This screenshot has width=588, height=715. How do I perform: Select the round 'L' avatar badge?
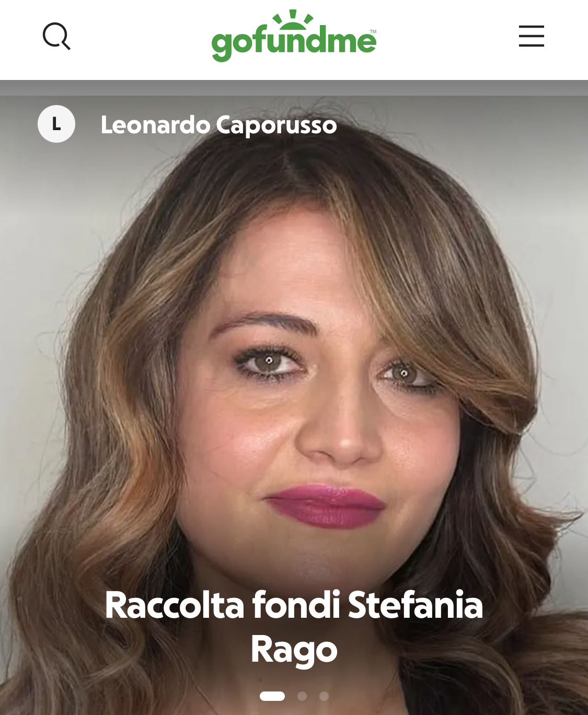click(56, 124)
